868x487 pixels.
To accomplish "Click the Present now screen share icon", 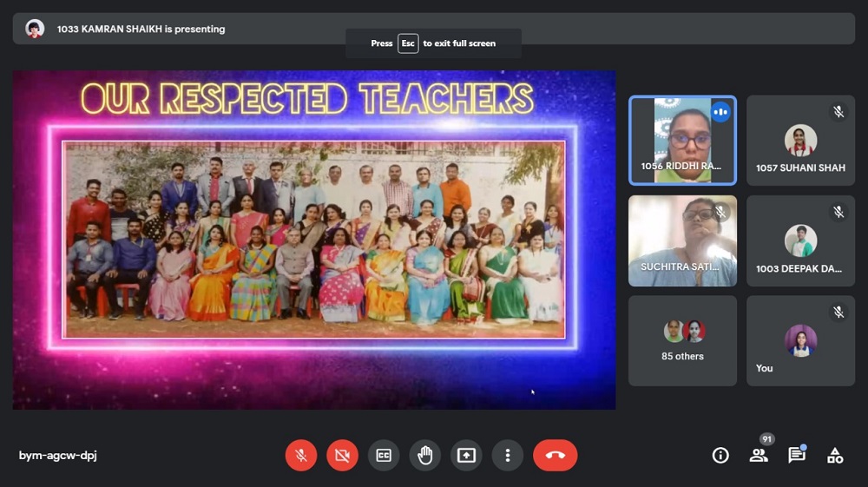I will [x=466, y=455].
